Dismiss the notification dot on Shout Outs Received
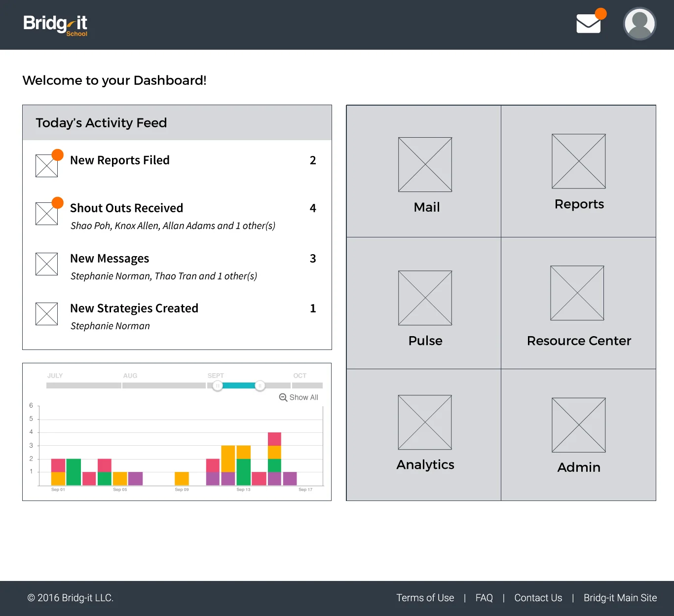 tap(58, 202)
